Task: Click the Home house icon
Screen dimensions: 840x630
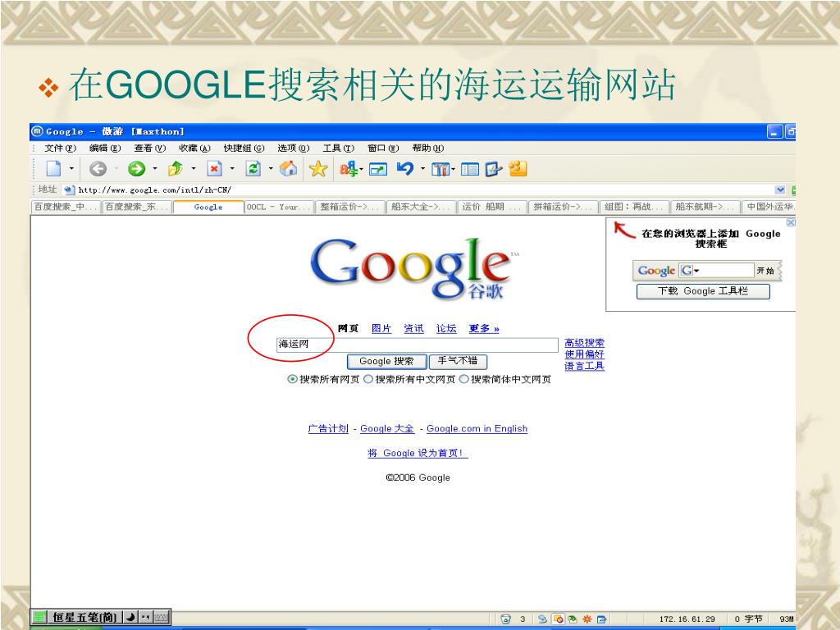Action: tap(288, 169)
